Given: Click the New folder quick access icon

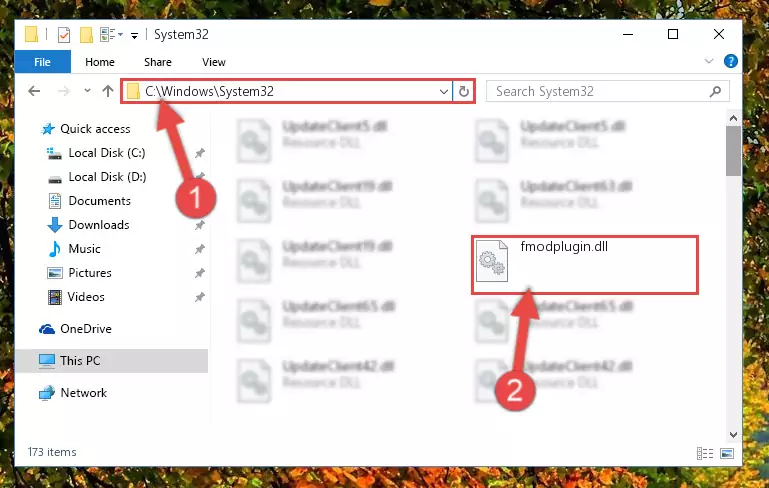Looking at the screenshot, I should (86, 35).
